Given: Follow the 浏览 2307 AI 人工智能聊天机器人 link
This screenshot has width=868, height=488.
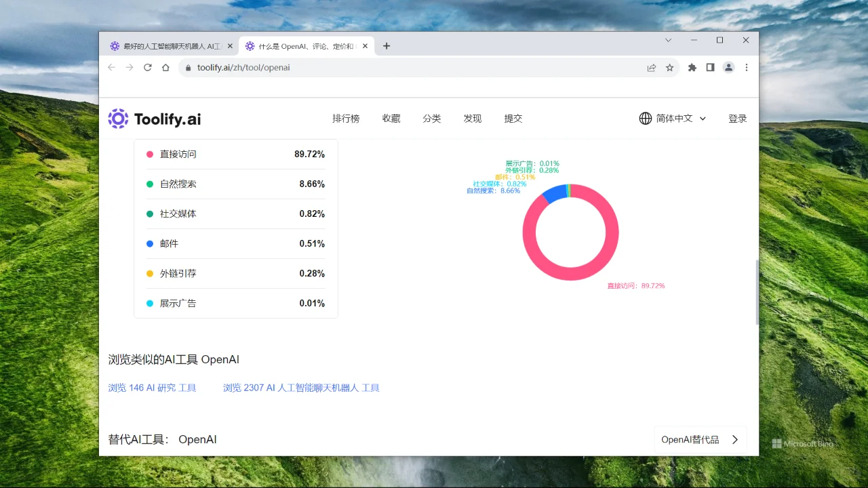Looking at the screenshot, I should 301,387.
